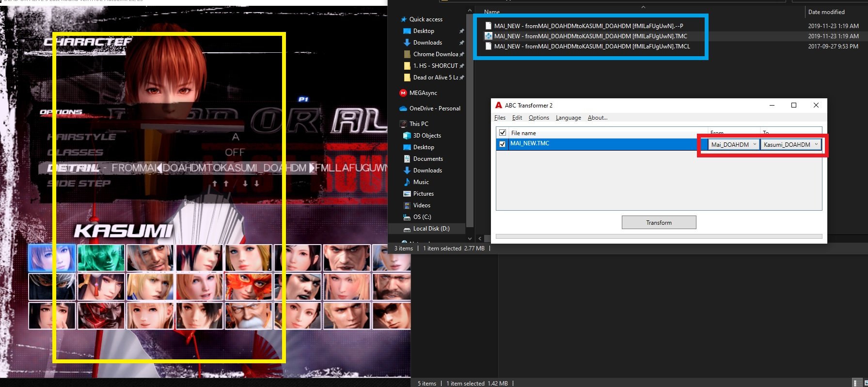This screenshot has width=868, height=387.
Task: Click the Dead or Alive 5 folder icon
Action: point(407,77)
